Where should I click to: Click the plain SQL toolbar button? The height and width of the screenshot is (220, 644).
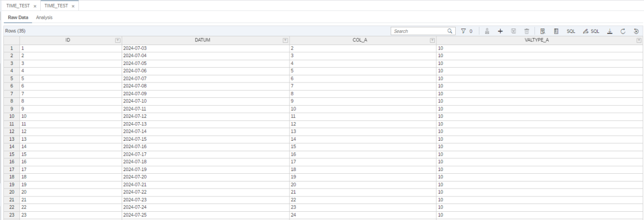(571, 31)
